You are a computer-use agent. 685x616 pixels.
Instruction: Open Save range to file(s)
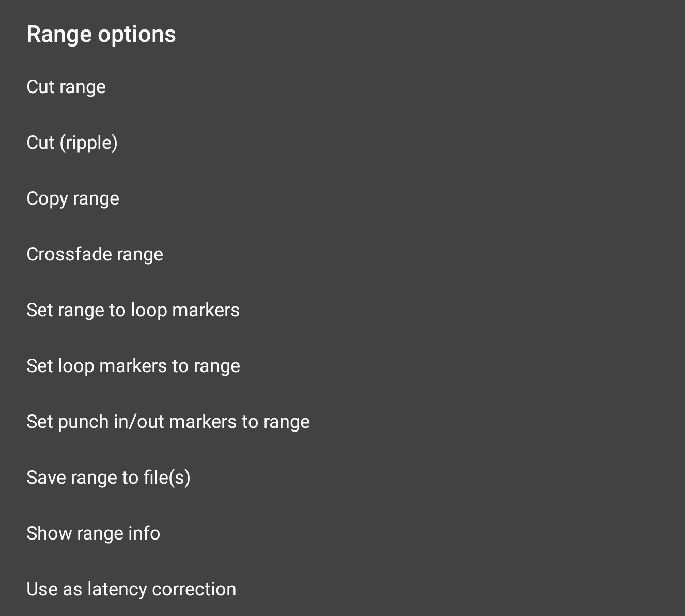coord(108,478)
